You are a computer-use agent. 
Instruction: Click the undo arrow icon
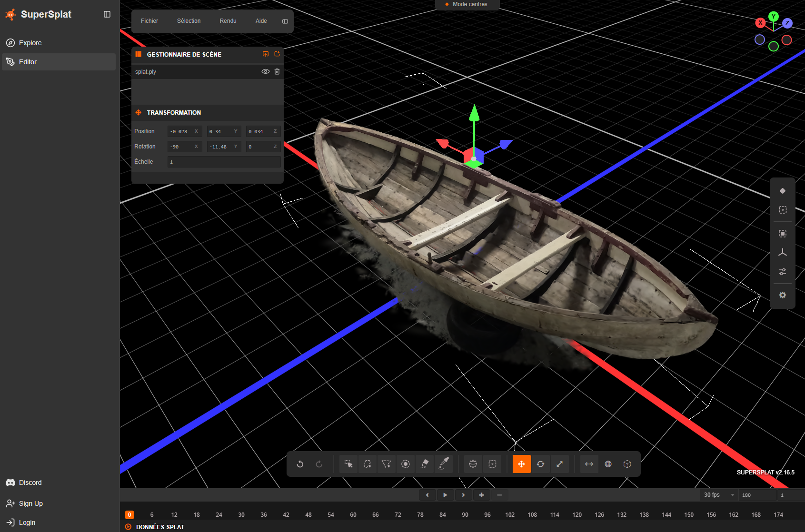(300, 464)
